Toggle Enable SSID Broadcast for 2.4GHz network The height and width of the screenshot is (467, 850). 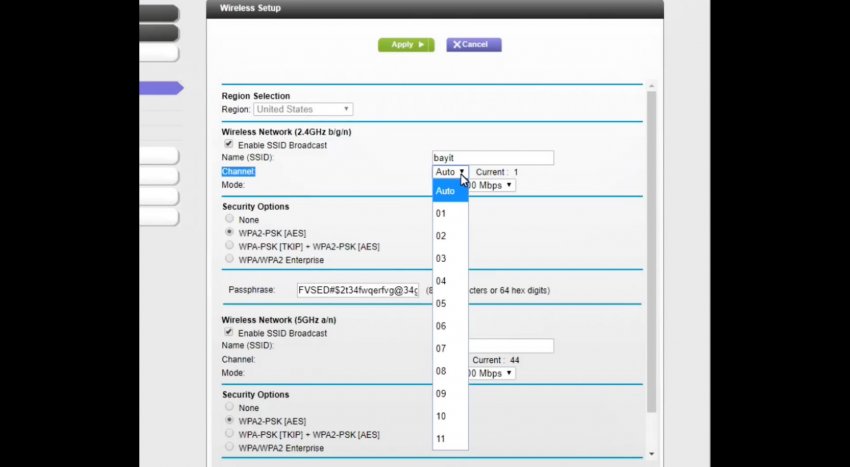point(229,145)
